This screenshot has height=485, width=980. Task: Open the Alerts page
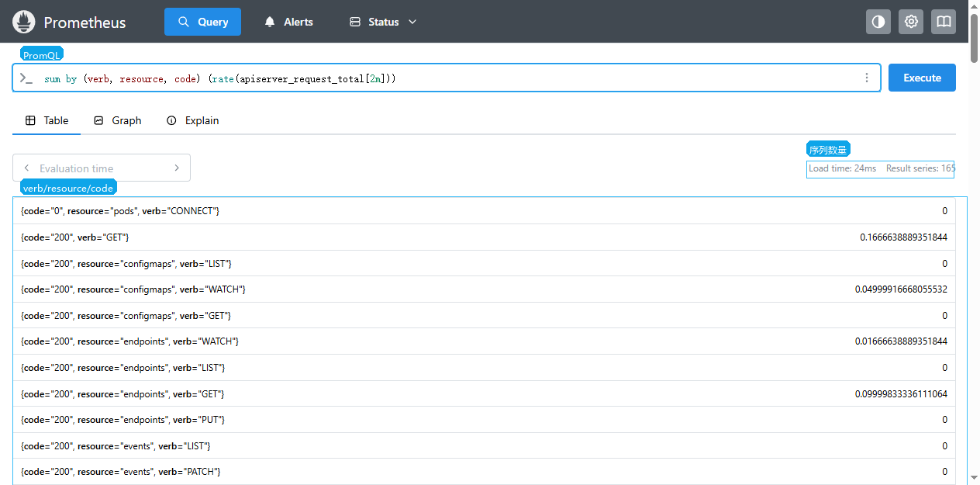(288, 22)
